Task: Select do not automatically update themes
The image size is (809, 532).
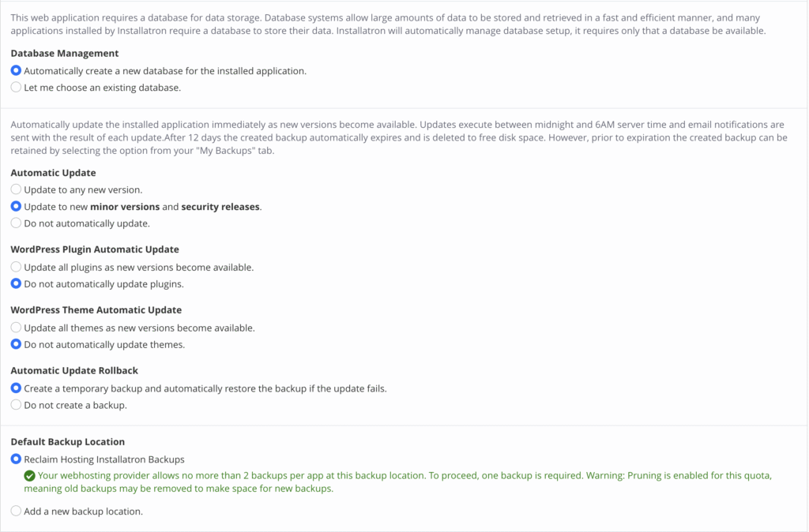Action: 17,345
